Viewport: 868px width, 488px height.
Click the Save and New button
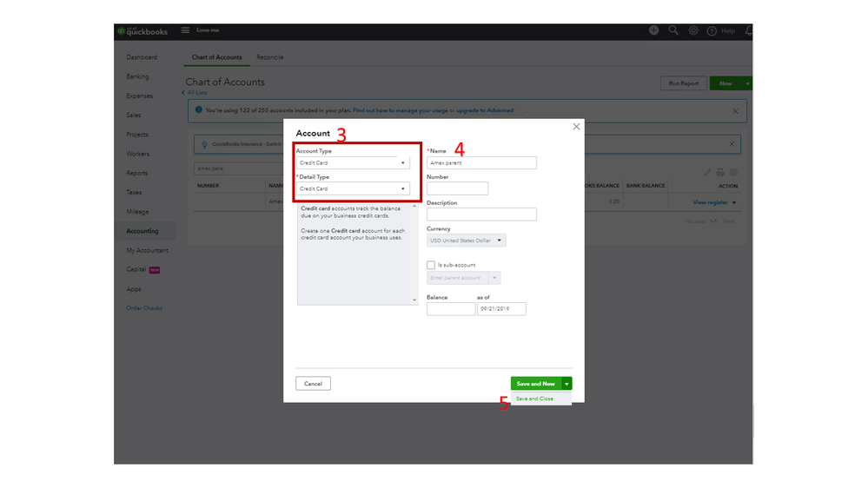(536, 384)
